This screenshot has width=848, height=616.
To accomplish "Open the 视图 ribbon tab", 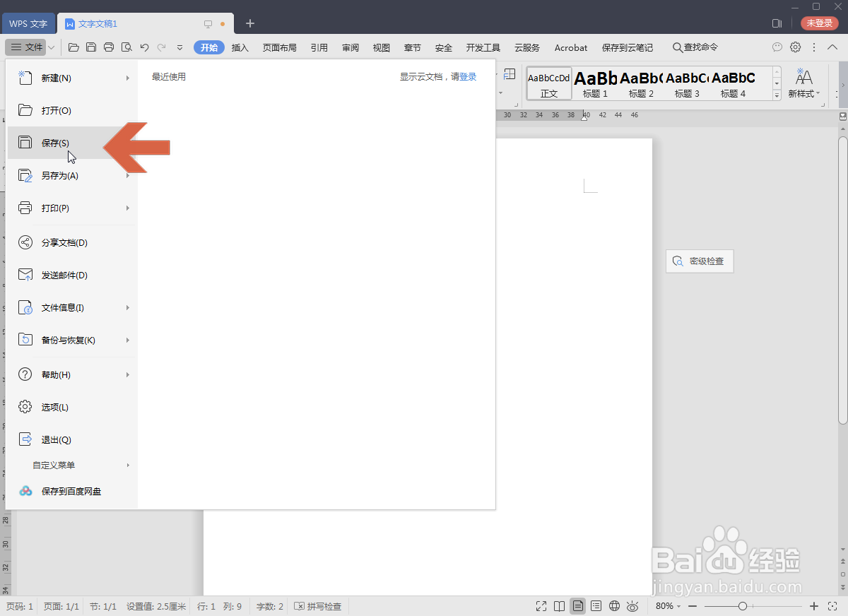I will click(382, 47).
